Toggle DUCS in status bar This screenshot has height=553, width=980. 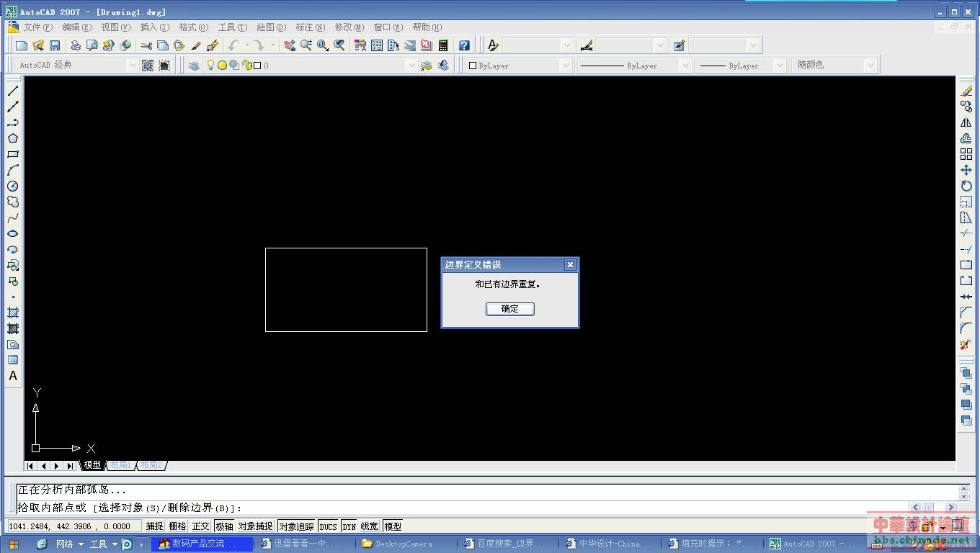click(x=329, y=526)
